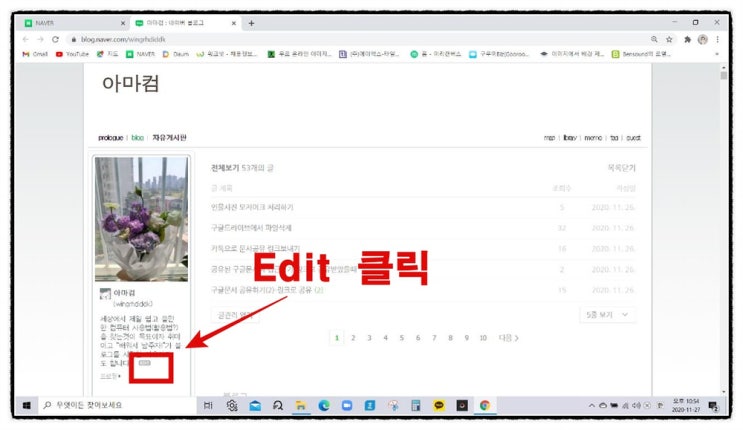Click the 목록닫기 link

(621, 168)
